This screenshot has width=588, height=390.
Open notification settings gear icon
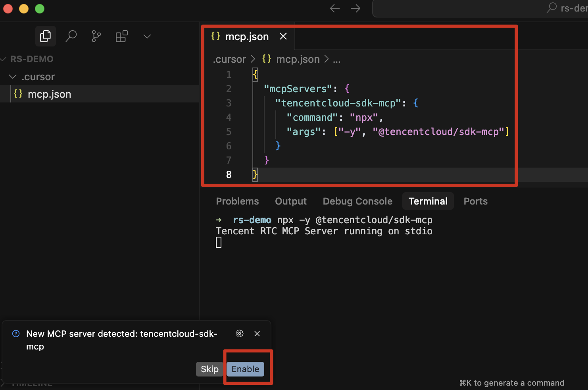point(240,334)
